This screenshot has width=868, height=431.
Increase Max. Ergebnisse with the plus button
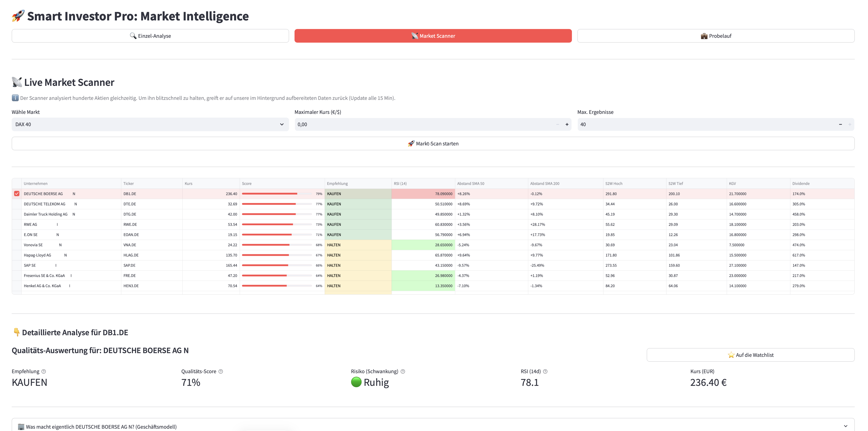coord(850,124)
